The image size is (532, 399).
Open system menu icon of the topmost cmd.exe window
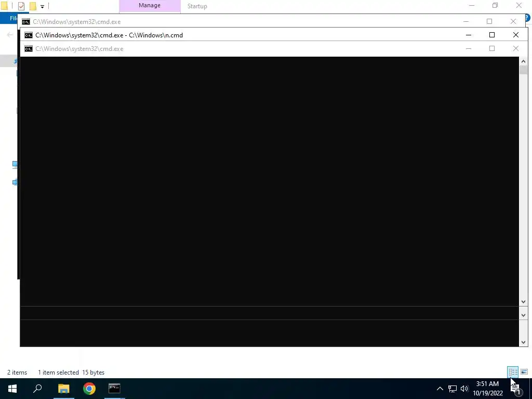[26, 22]
